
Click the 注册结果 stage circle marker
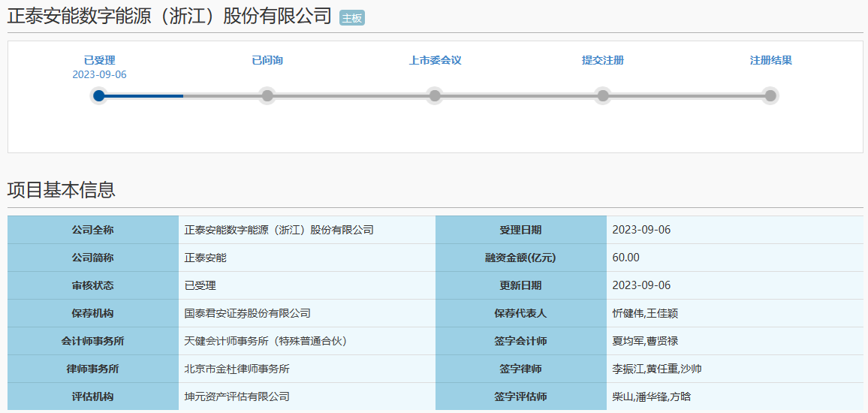tap(770, 96)
